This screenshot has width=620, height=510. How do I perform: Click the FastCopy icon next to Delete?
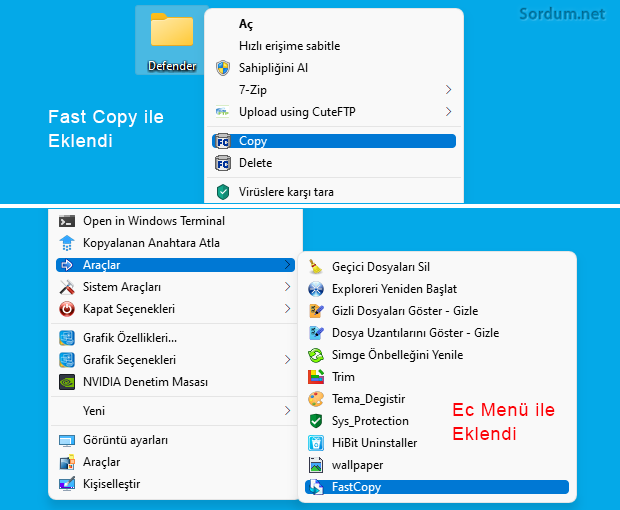(223, 163)
